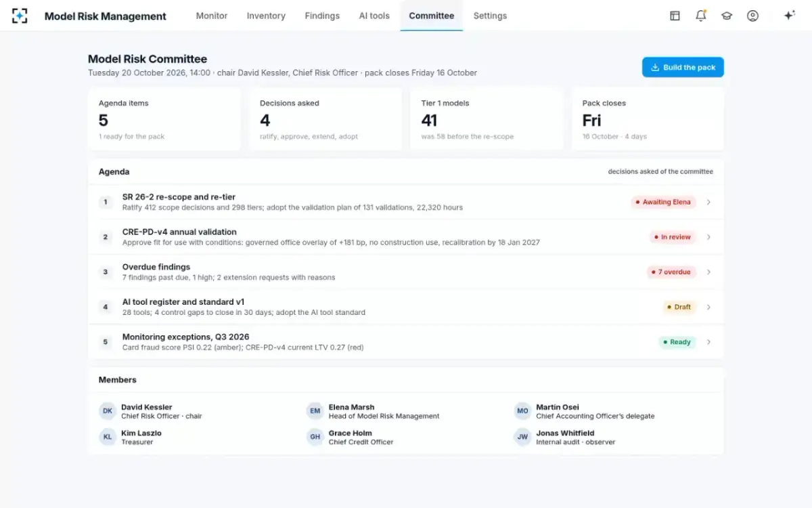Select the Committee tab
Image resolution: width=812 pixels, height=508 pixels.
[432, 16]
